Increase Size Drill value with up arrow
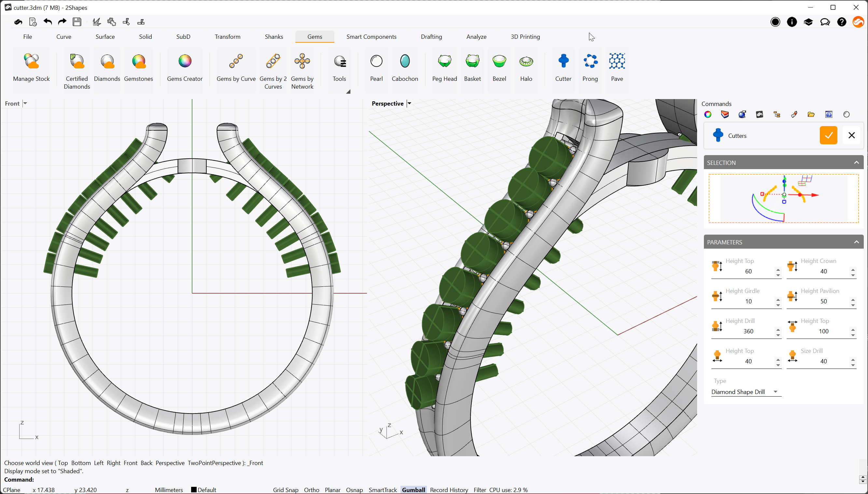Screen dimensions: 868x494 click(853, 359)
